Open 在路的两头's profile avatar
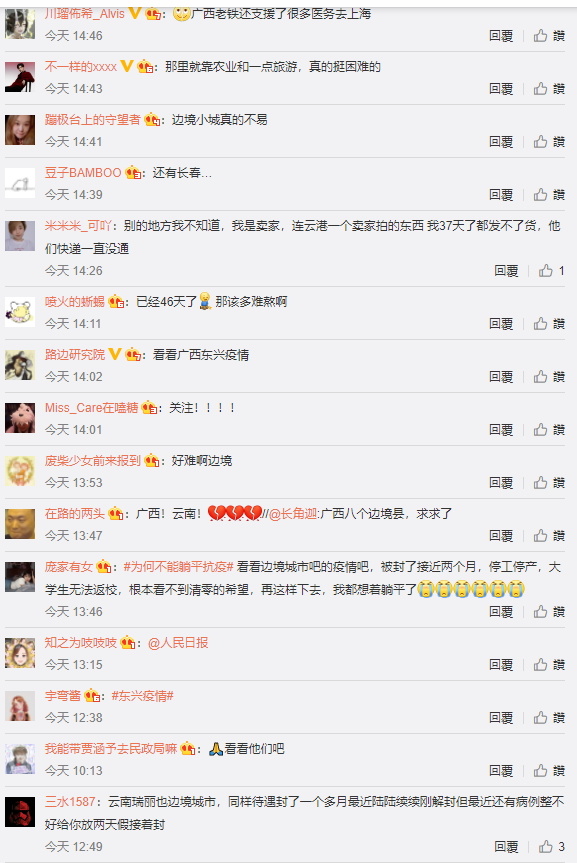This screenshot has height=863, width=577. 20,524
